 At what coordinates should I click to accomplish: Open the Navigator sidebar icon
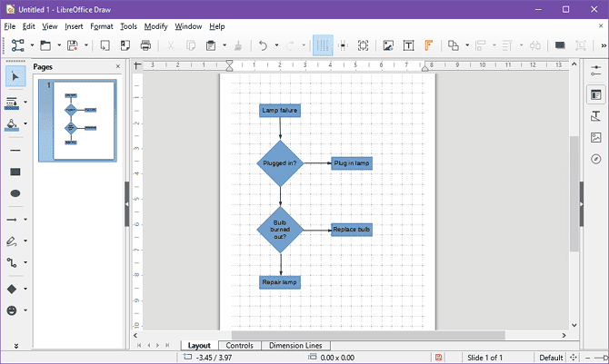[595, 159]
